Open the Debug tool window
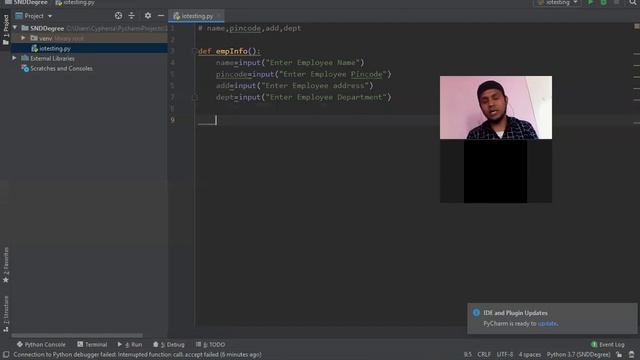640x360 pixels. click(x=169, y=344)
